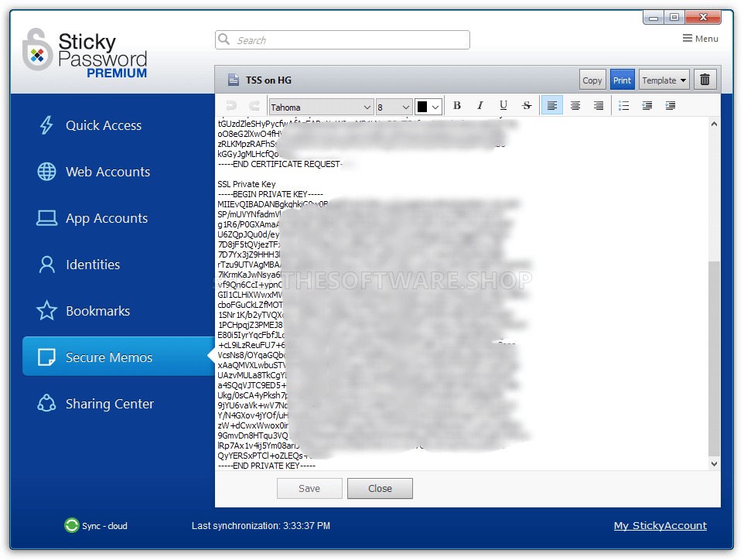The height and width of the screenshot is (560, 744).
Task: Increase indent of text
Action: (x=671, y=105)
